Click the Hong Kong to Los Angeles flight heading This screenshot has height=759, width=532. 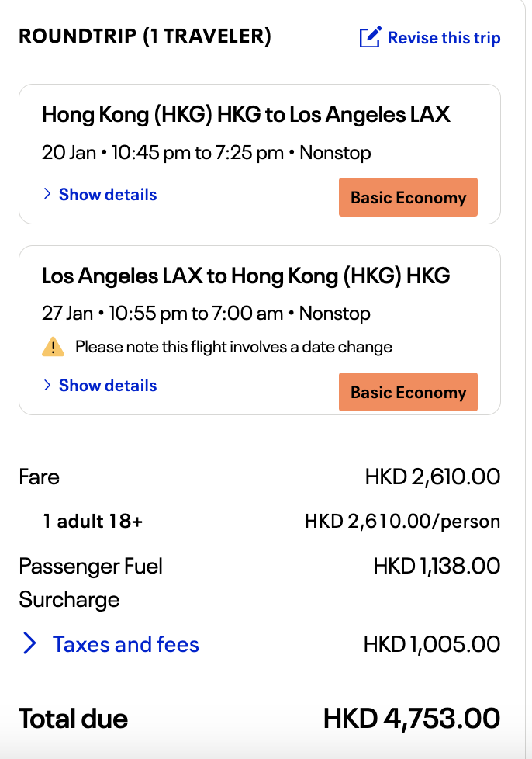246,116
